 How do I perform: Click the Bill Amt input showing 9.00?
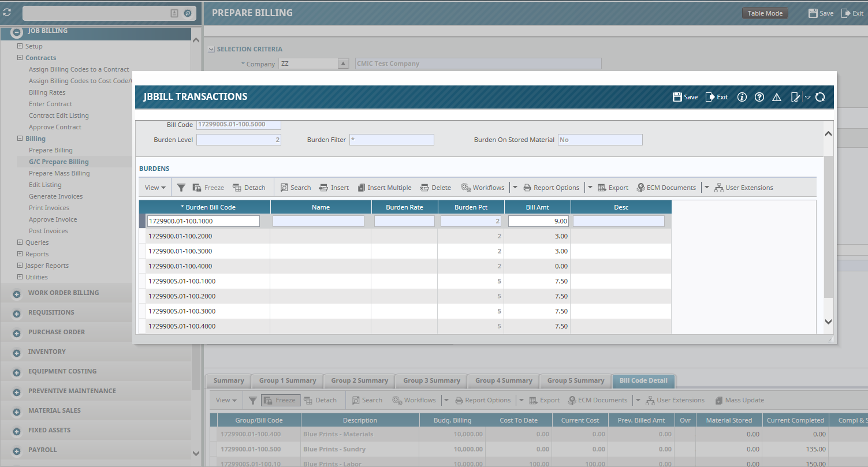click(538, 221)
